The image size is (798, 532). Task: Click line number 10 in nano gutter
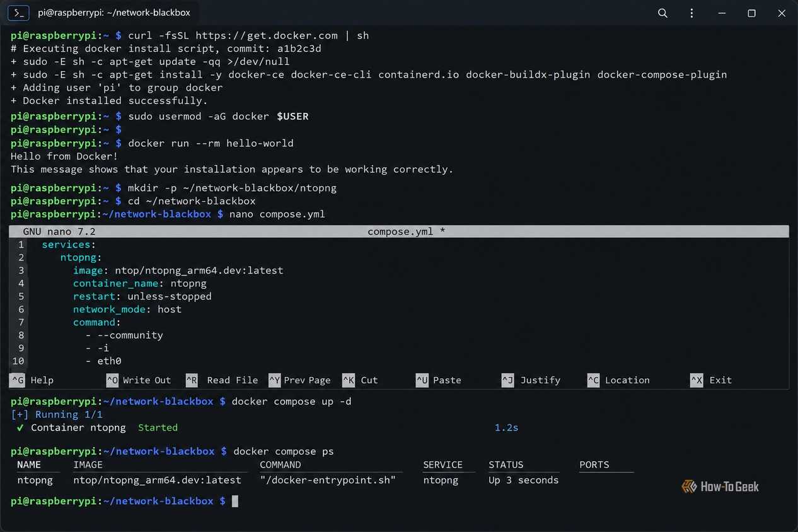pyautogui.click(x=18, y=361)
